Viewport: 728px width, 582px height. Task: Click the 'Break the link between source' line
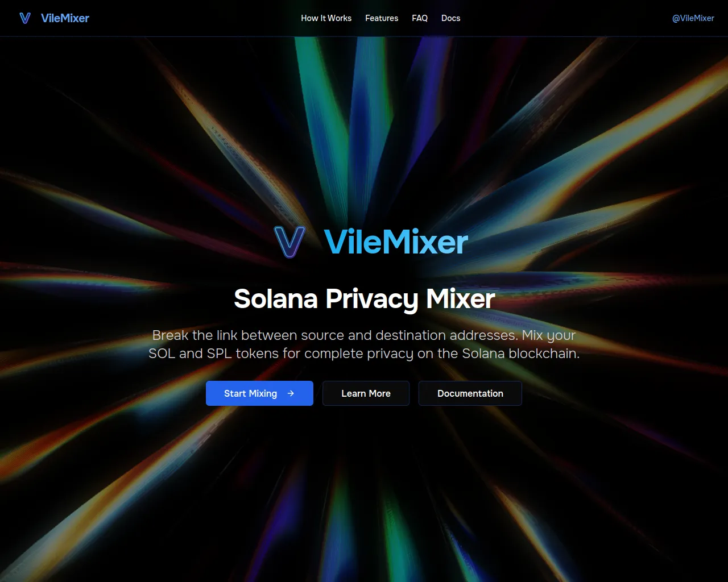coord(364,335)
